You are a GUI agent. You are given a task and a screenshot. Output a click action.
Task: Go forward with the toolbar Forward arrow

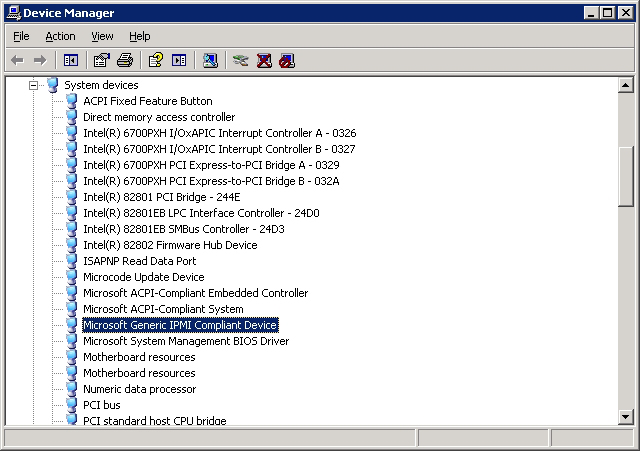(x=40, y=60)
